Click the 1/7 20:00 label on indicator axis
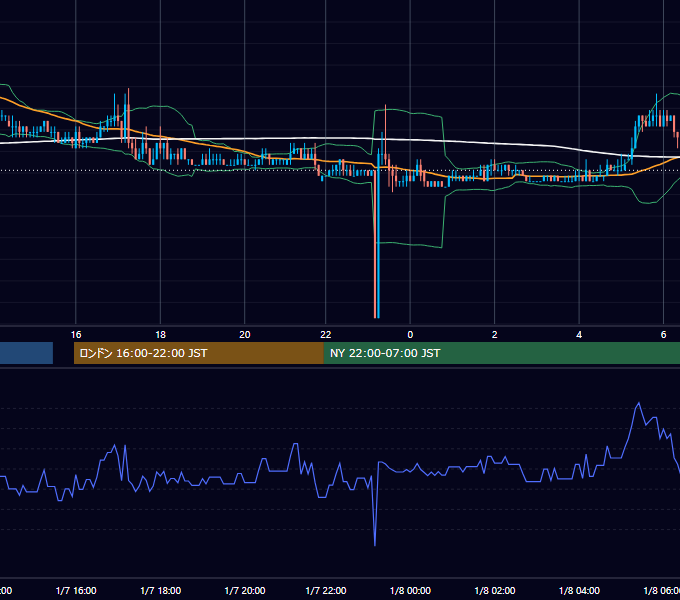 click(x=245, y=590)
